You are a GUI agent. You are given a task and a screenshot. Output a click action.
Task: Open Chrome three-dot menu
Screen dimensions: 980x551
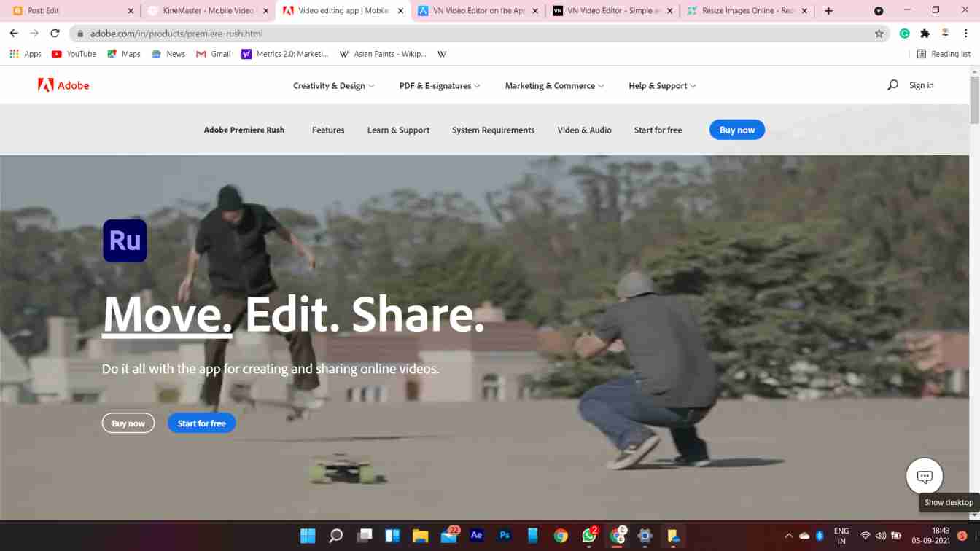point(965,34)
